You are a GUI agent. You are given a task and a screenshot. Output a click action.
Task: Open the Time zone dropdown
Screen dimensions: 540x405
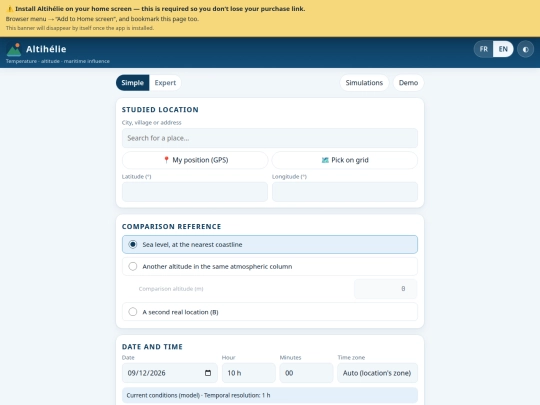coord(377,373)
